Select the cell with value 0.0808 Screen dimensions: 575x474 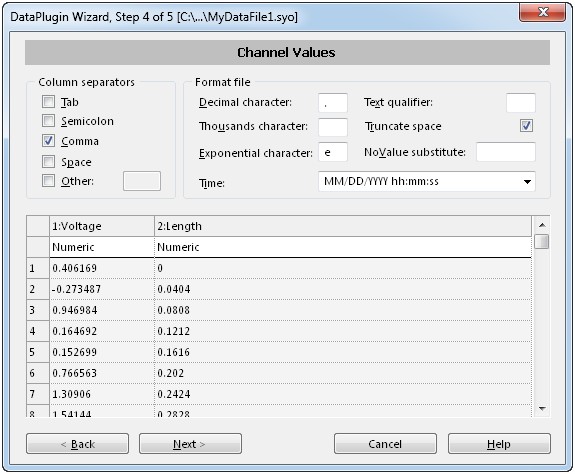(343, 310)
